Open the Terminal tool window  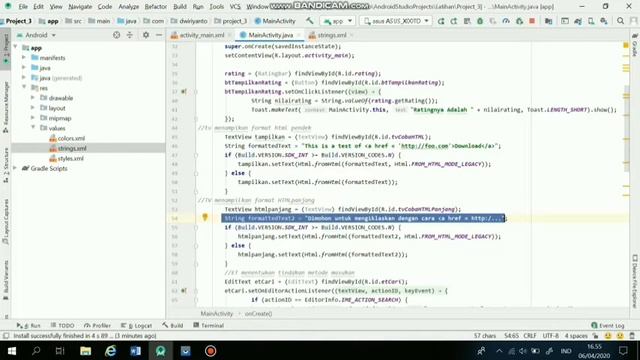(209, 325)
